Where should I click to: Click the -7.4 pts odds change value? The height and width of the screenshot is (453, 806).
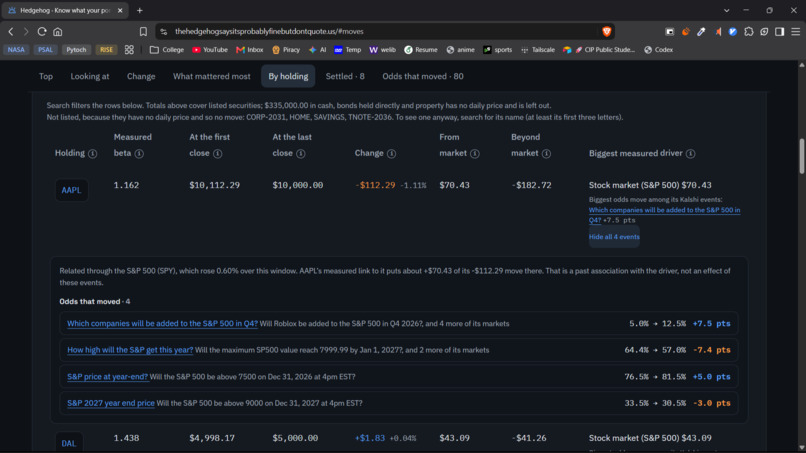[711, 350]
